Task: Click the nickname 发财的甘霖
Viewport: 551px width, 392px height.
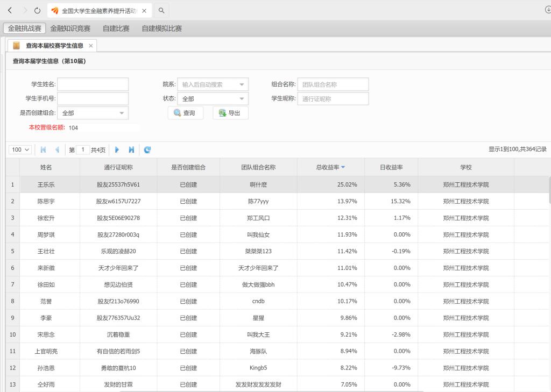Action: pos(118,384)
